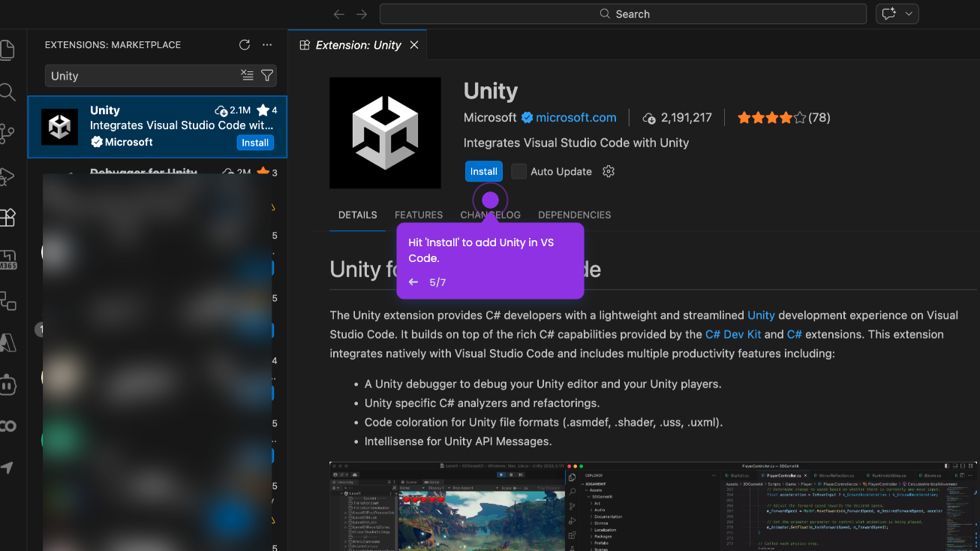Select the Extensions icon in the activity bar
The image size is (980, 551).
(x=7, y=218)
